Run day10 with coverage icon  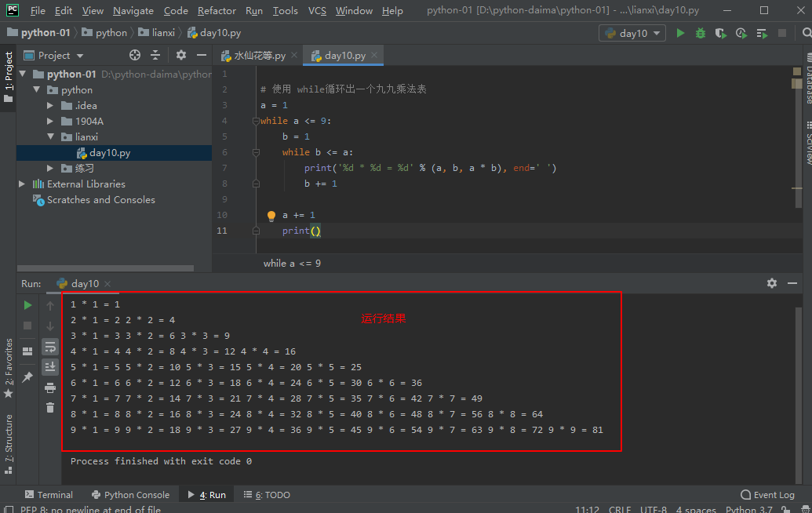720,33
